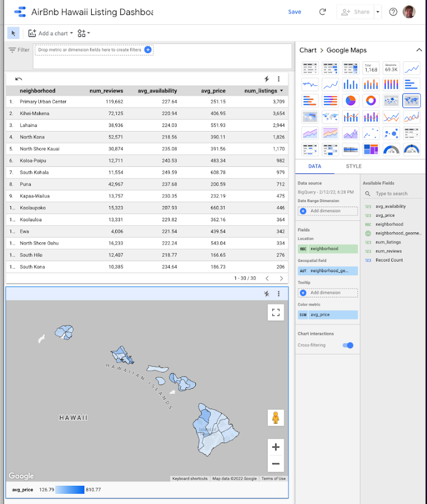The image size is (427, 504).
Task: Select the plain blue horizontal Bar chart type
Action: click(411, 85)
